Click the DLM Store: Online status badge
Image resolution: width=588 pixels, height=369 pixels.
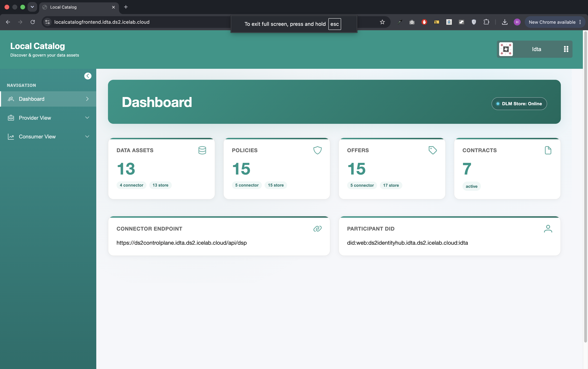click(519, 104)
